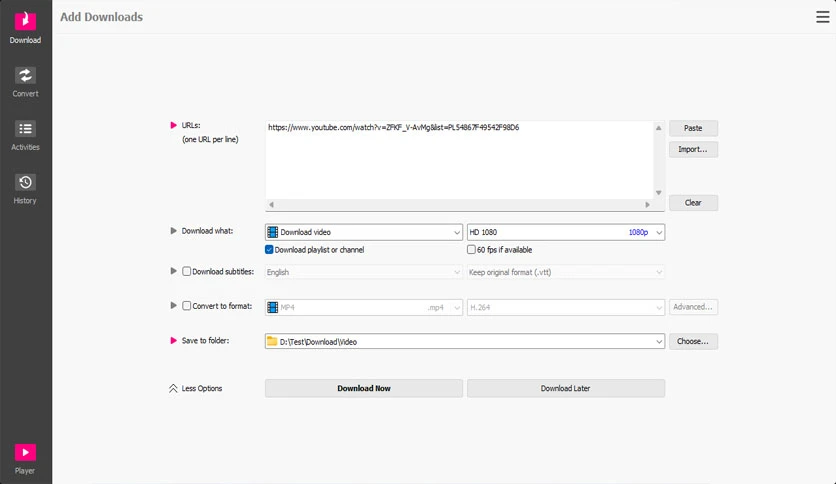The image size is (836, 484).
Task: Open the HD 1080 quality dropdown
Action: [566, 232]
